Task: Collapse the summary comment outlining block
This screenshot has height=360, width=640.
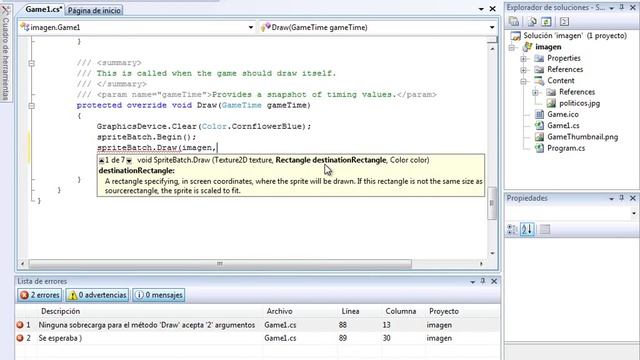Action: [x=31, y=63]
